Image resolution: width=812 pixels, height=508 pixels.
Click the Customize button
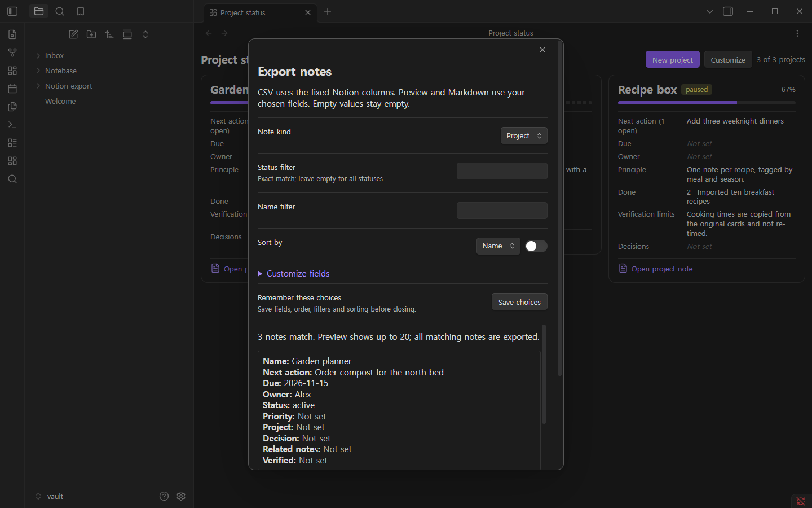coord(728,60)
